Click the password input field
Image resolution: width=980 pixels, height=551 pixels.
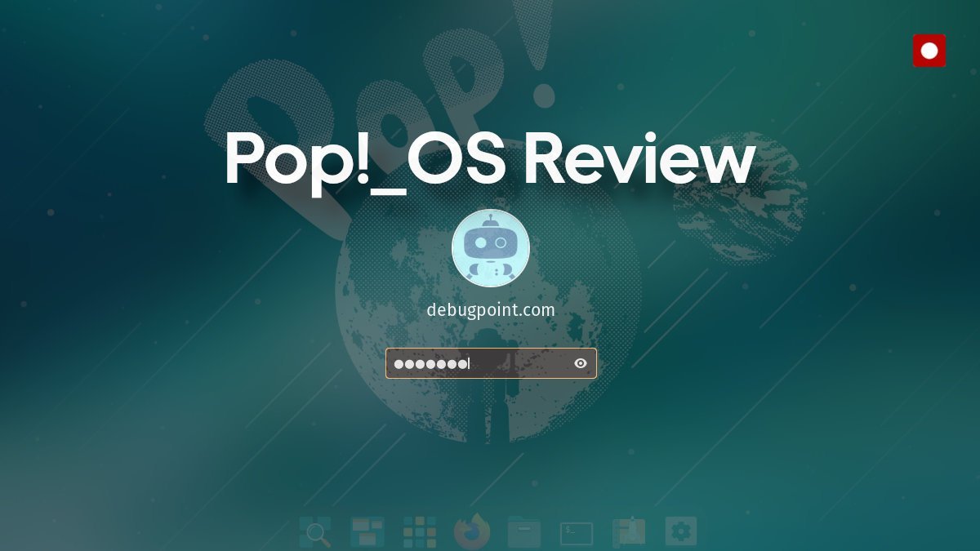click(491, 363)
